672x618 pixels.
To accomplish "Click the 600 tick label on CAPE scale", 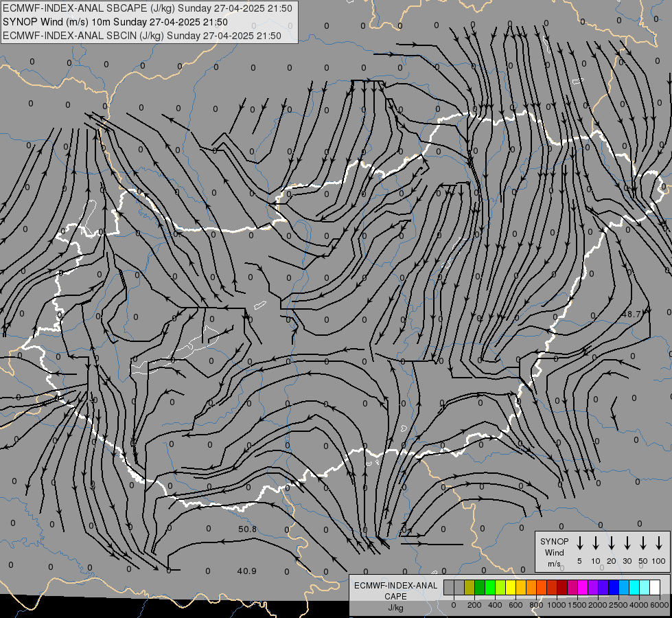I will click(x=515, y=605).
